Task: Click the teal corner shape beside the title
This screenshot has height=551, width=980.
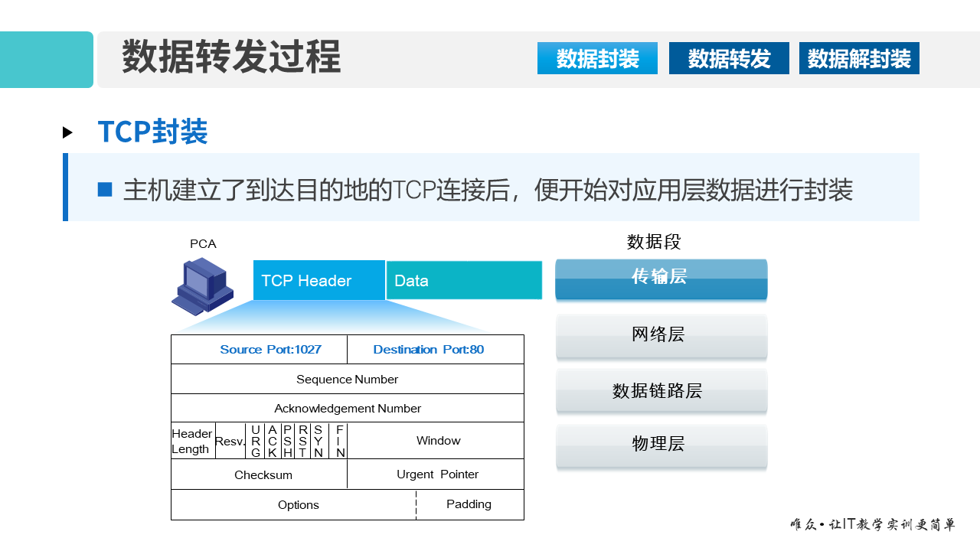Action: tap(44, 60)
